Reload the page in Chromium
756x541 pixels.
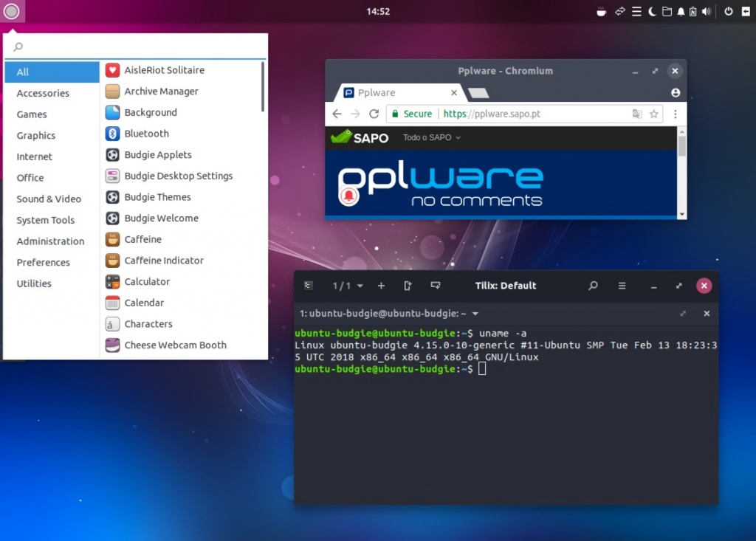tap(374, 114)
